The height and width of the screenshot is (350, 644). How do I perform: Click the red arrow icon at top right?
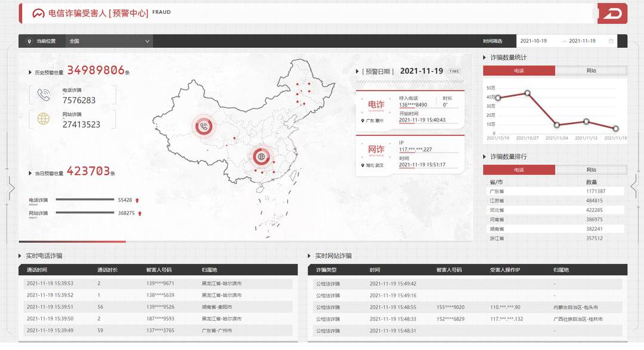pos(611,13)
